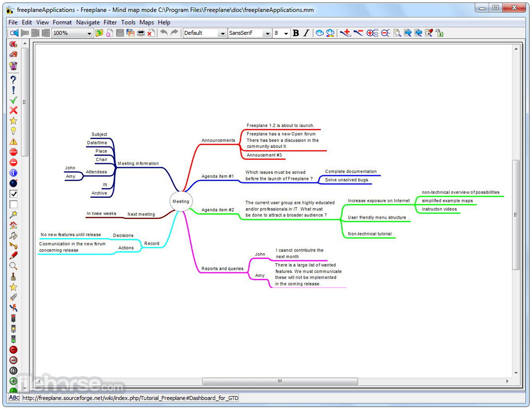Click the find previous left-arrow icon
Screen dimensions: 532x409
(418, 33)
